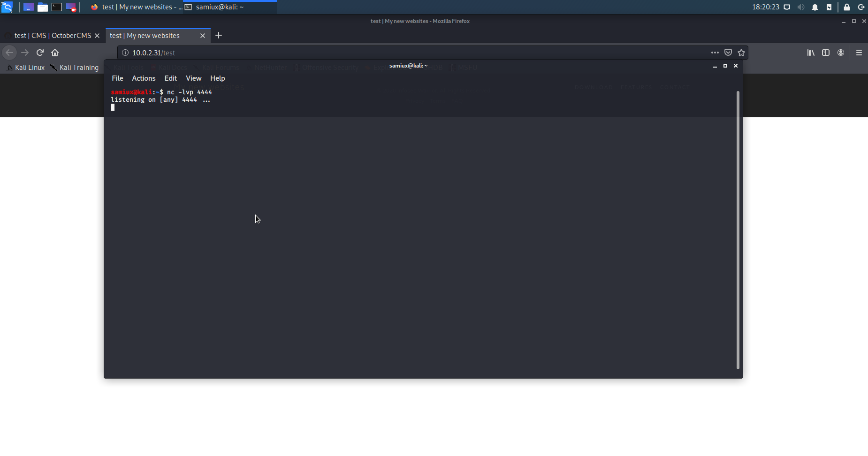Toggle the Firefox sidebar
Viewport: 868px width, 456px height.
826,53
